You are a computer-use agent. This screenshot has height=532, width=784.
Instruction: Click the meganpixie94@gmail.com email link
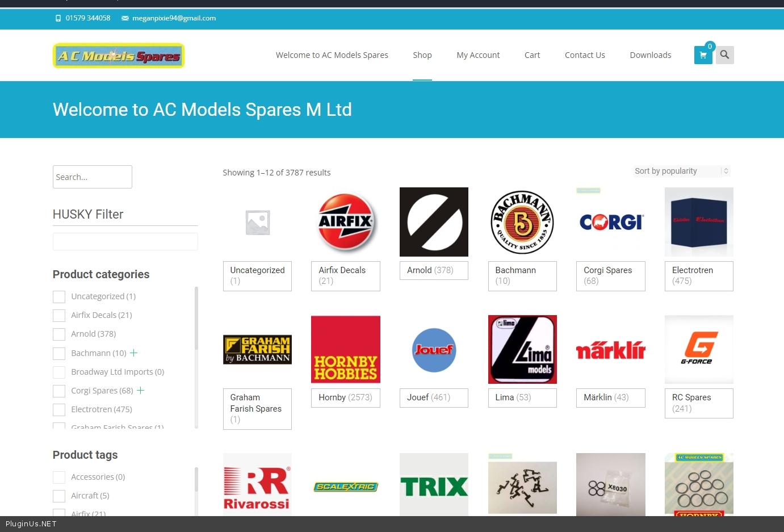(x=174, y=18)
